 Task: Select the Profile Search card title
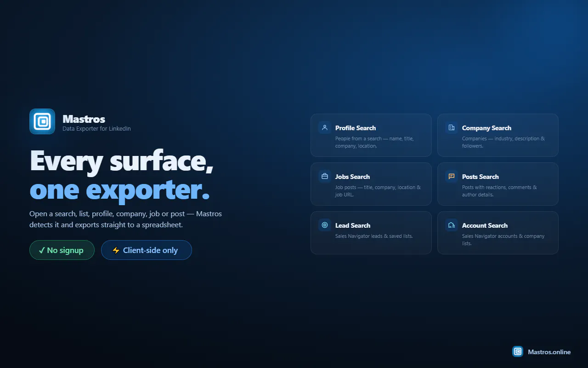(356, 128)
